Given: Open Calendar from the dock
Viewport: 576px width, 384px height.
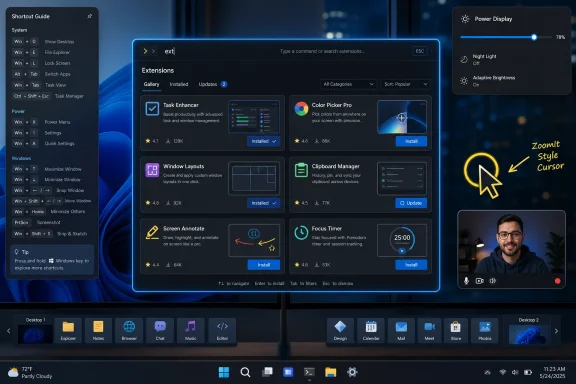Looking at the screenshot, I should coord(371,330).
